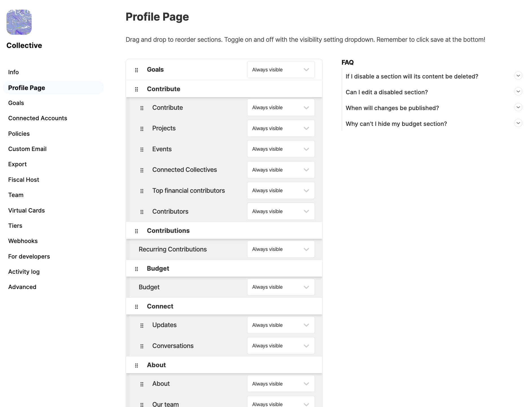Navigate to the Activity log
Screen dimensions: 532x407
24,272
